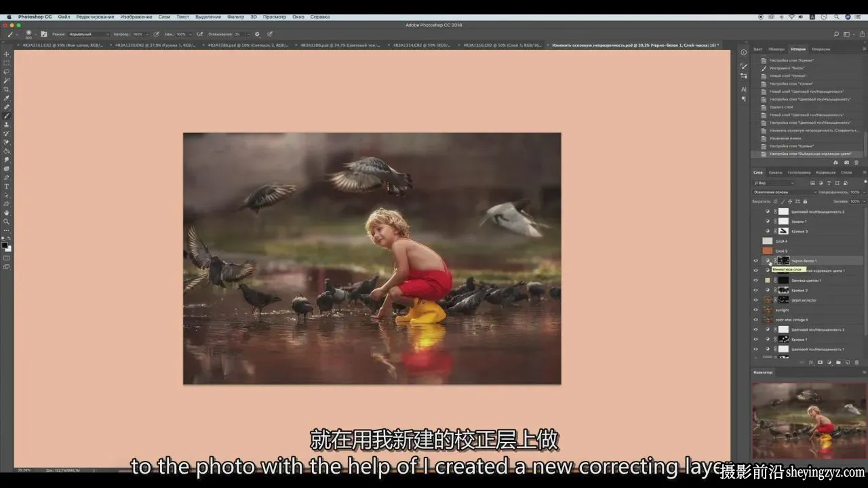Select the Crop tool
The height and width of the screenshot is (488, 868).
tap(7, 89)
